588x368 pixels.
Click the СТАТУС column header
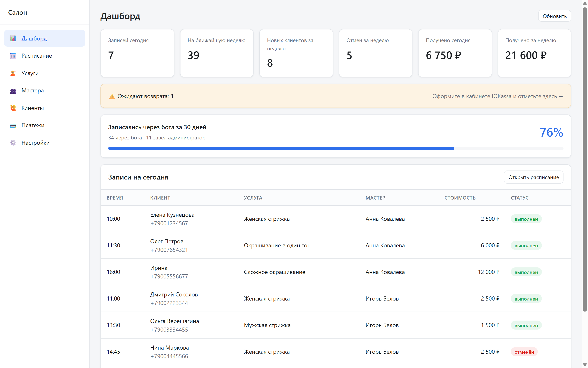pos(519,198)
